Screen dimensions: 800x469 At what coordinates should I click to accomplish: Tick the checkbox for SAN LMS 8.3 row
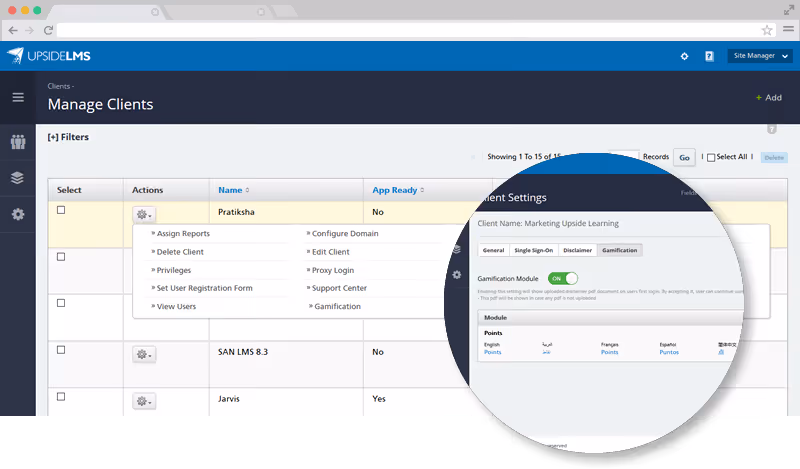click(x=61, y=350)
